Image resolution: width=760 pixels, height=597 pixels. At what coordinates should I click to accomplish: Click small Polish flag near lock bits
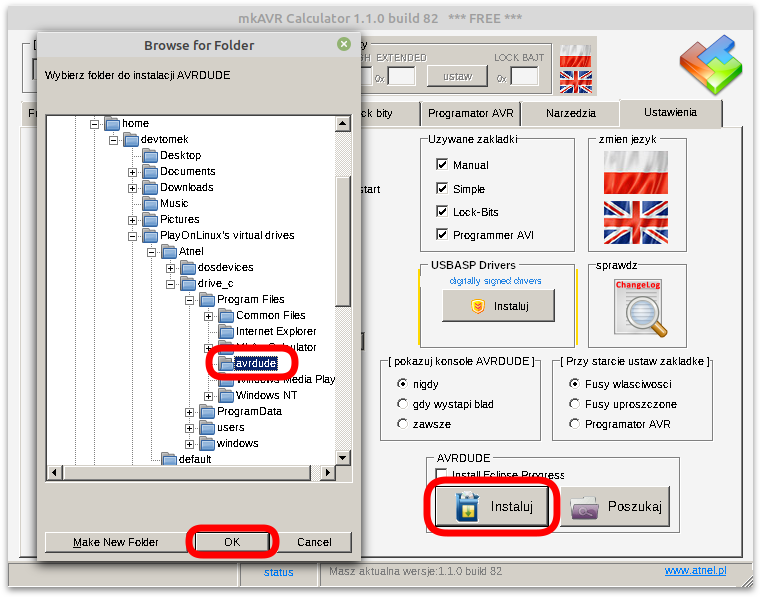click(575, 54)
